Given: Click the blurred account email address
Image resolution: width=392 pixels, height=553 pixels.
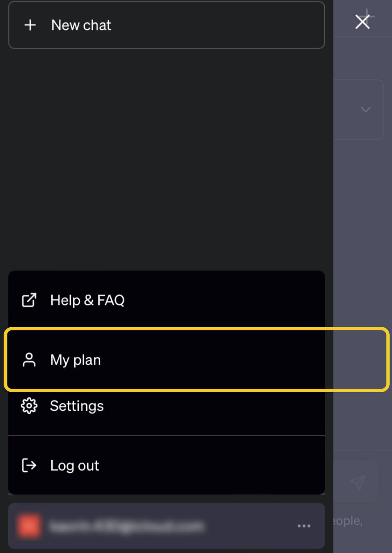Looking at the screenshot, I should click(x=126, y=526).
